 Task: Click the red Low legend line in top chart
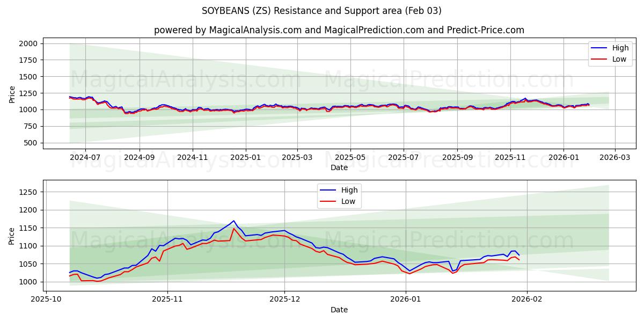pos(599,58)
